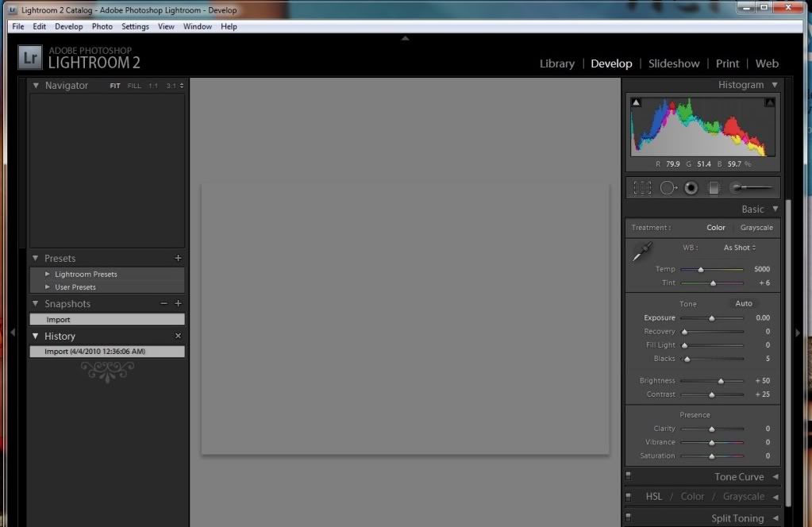Click the Brightness slider handle

pyautogui.click(x=721, y=381)
